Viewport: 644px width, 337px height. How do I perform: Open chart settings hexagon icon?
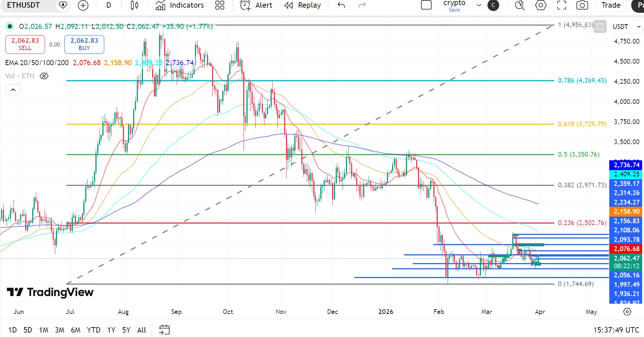[541, 5]
